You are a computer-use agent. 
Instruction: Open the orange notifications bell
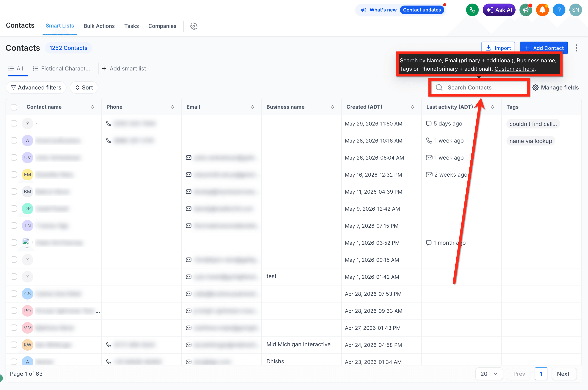[542, 10]
